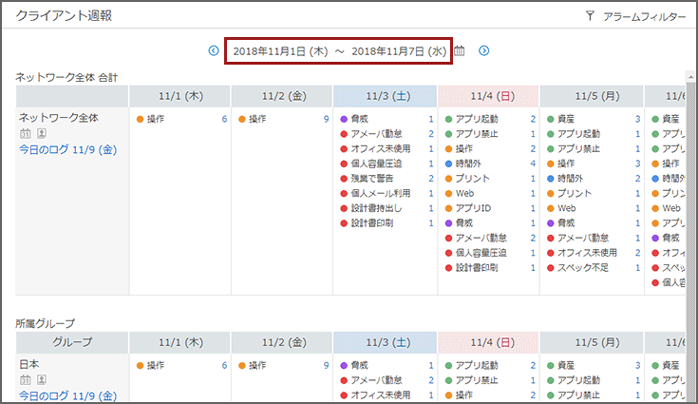Select アプリ起動 on 11/4 network total
The width and height of the screenshot is (698, 404).
click(477, 119)
